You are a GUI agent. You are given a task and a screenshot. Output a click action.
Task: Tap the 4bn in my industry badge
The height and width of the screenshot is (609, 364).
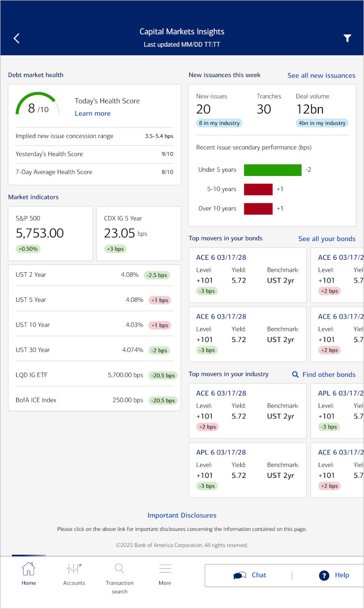[322, 123]
